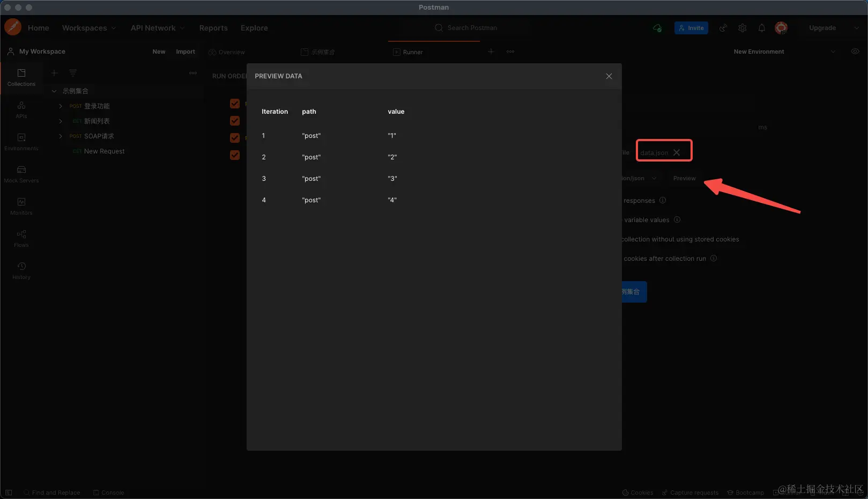Expand the 登录功能 folder
868x499 pixels.
tap(61, 106)
